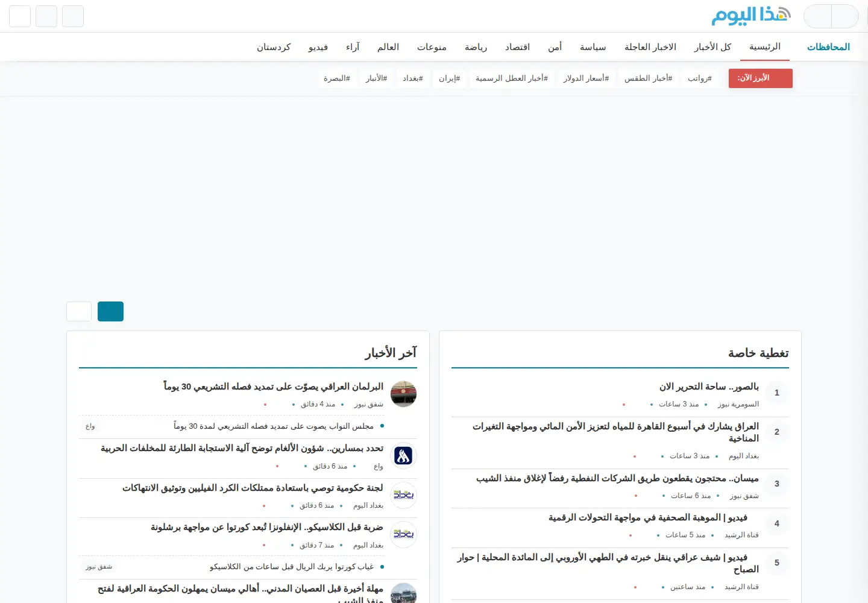Open المحافظات section link
The height and width of the screenshot is (603, 868).
coord(828,47)
